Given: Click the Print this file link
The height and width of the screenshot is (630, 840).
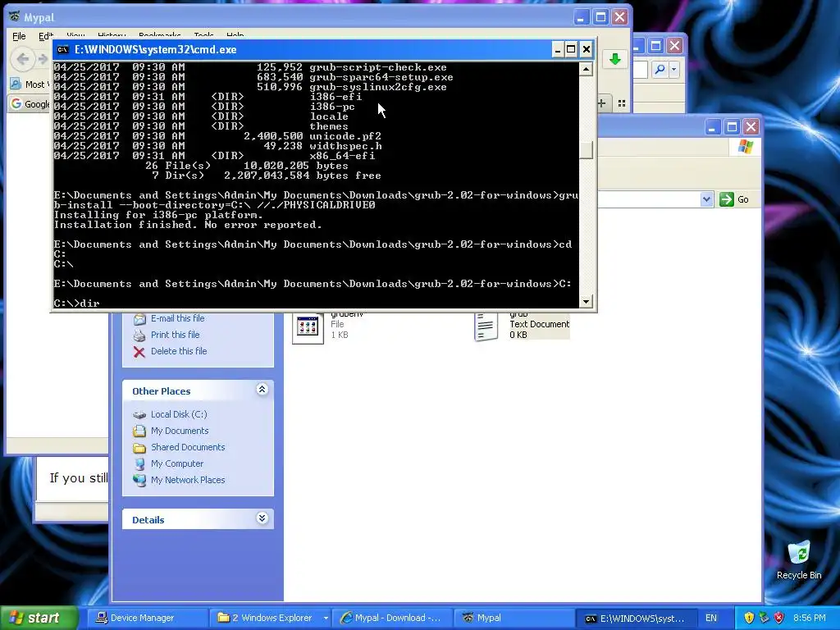Looking at the screenshot, I should [x=176, y=335].
